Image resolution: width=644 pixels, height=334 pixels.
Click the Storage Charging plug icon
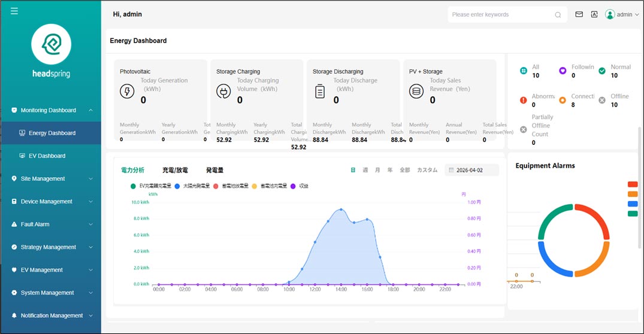coord(223,91)
